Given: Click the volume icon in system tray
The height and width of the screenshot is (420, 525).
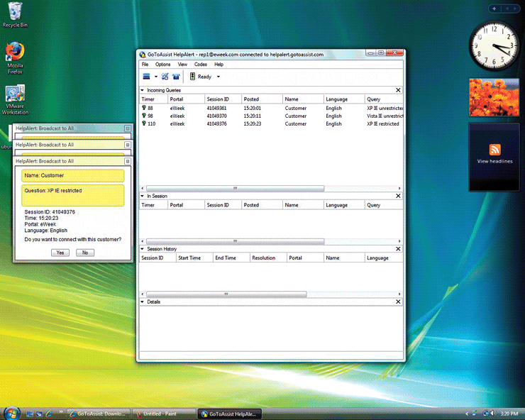Looking at the screenshot, I should [x=493, y=414].
